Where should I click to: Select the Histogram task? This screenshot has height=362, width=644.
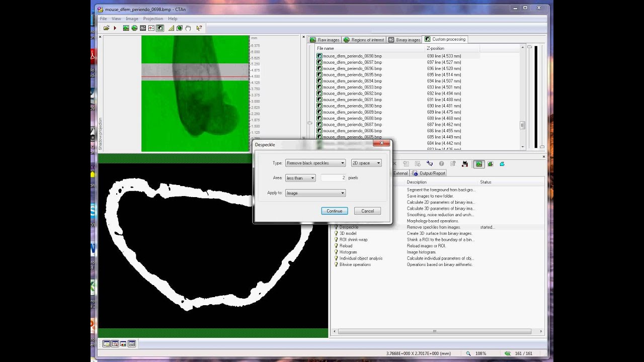point(348,252)
